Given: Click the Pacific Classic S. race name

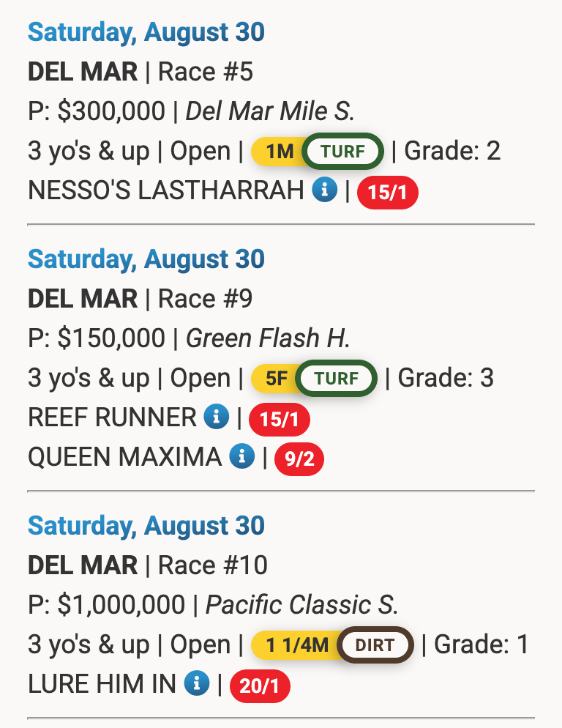Looking at the screenshot, I should pyautogui.click(x=302, y=605).
